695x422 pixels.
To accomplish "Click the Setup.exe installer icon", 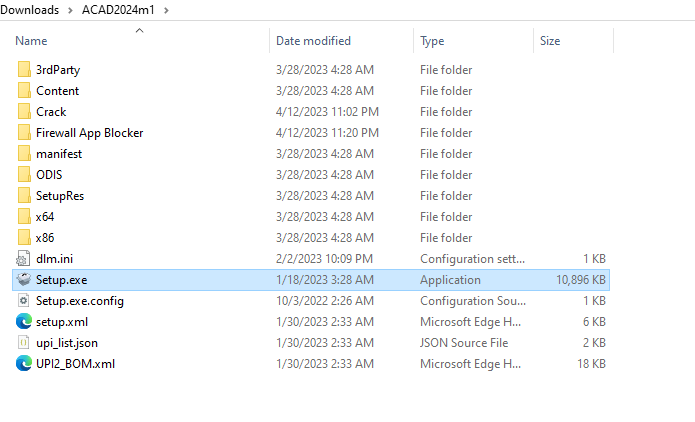I will pyautogui.click(x=24, y=280).
